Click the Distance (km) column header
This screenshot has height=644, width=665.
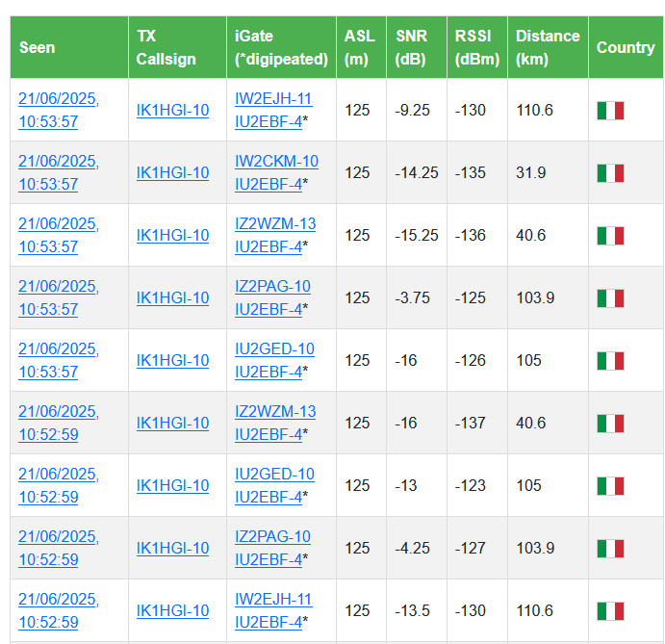pos(548,47)
